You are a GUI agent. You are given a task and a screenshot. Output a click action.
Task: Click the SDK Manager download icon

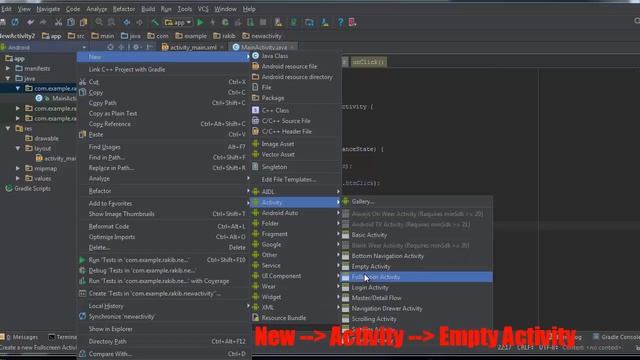click(325, 22)
